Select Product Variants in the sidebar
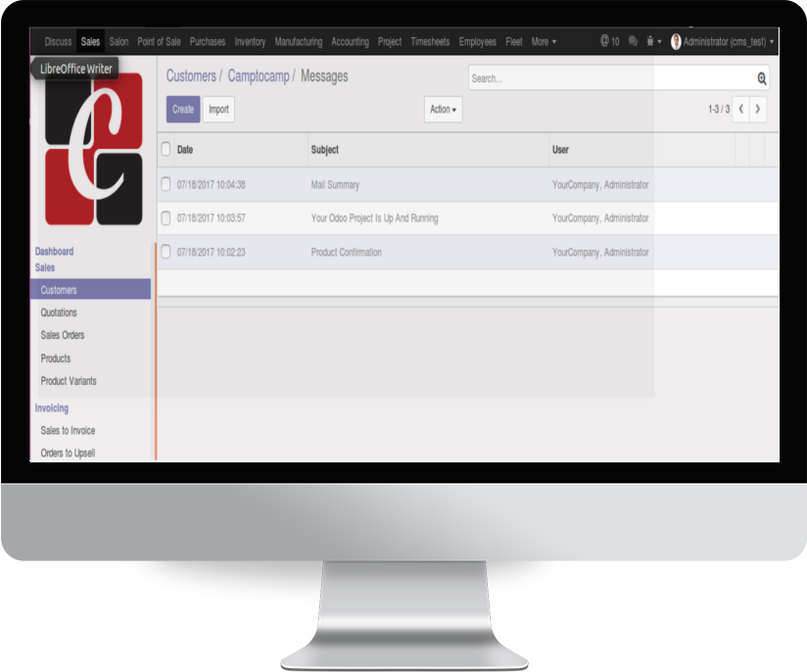The width and height of the screenshot is (807, 672). [69, 381]
